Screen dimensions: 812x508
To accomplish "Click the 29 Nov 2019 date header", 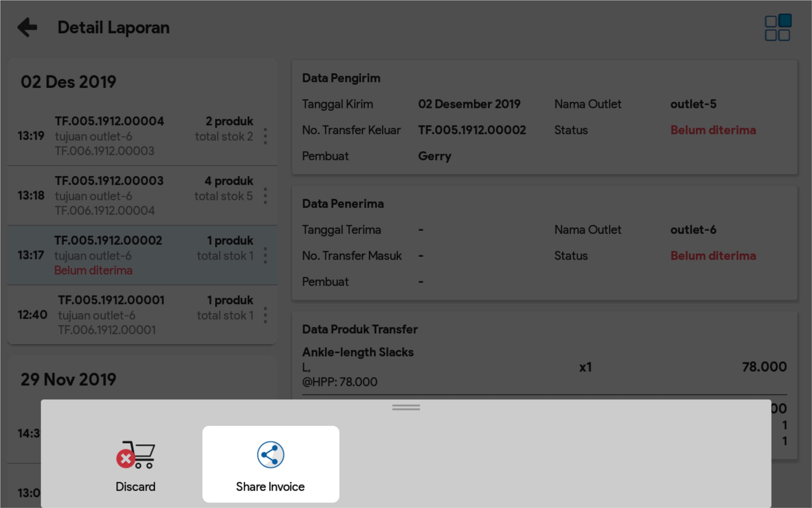I will pyautogui.click(x=68, y=380).
